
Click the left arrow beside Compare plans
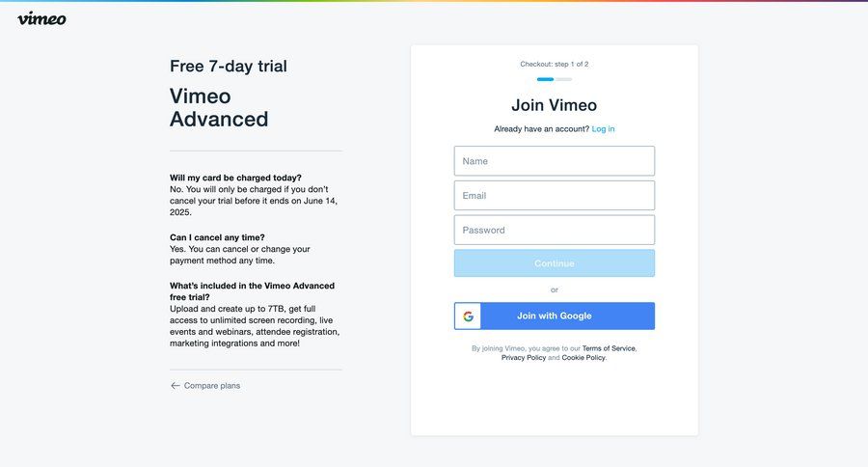(x=176, y=386)
